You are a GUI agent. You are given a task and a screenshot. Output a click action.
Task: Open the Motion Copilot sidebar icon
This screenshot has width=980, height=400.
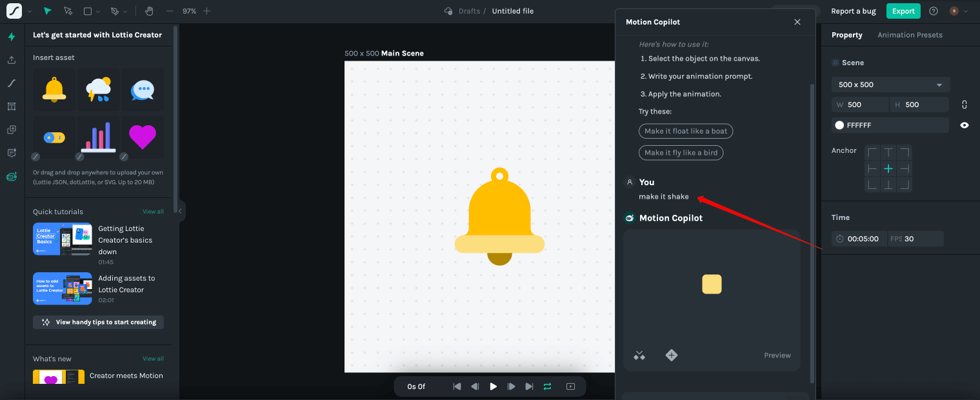[12, 177]
